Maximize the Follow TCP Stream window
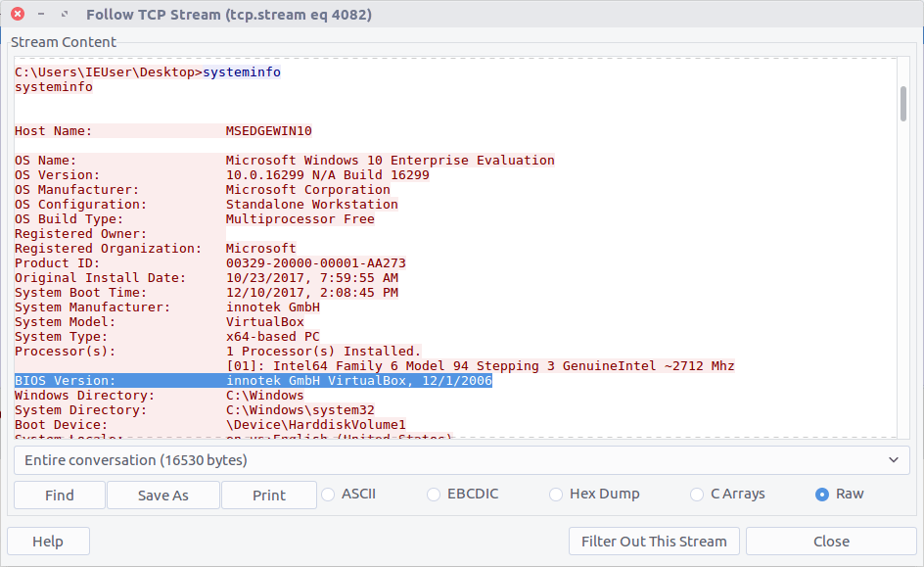 (x=65, y=15)
